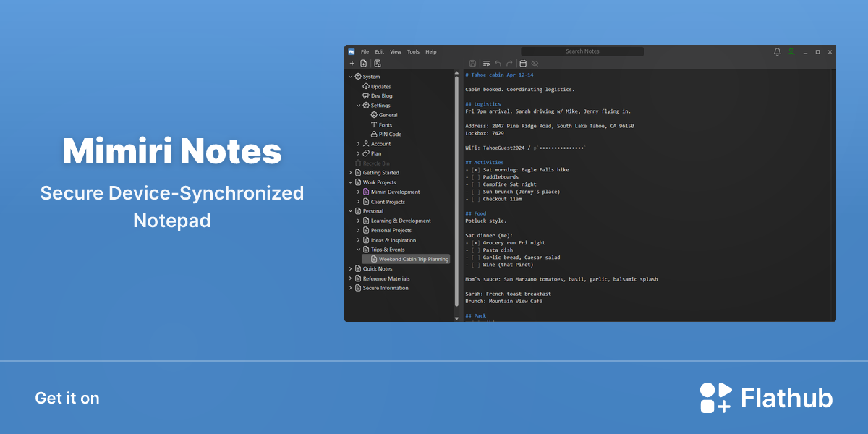The height and width of the screenshot is (434, 868).
Task: Click the Mimiri app logo icon
Action: [x=352, y=52]
